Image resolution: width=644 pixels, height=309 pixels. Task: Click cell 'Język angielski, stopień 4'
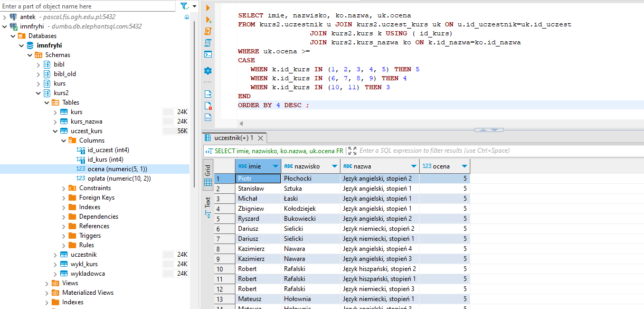[380, 249]
